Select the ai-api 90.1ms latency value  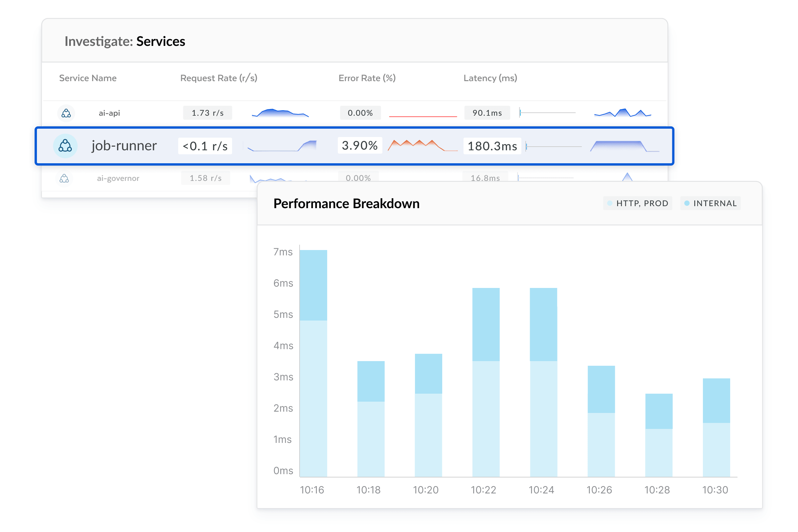[x=487, y=113]
